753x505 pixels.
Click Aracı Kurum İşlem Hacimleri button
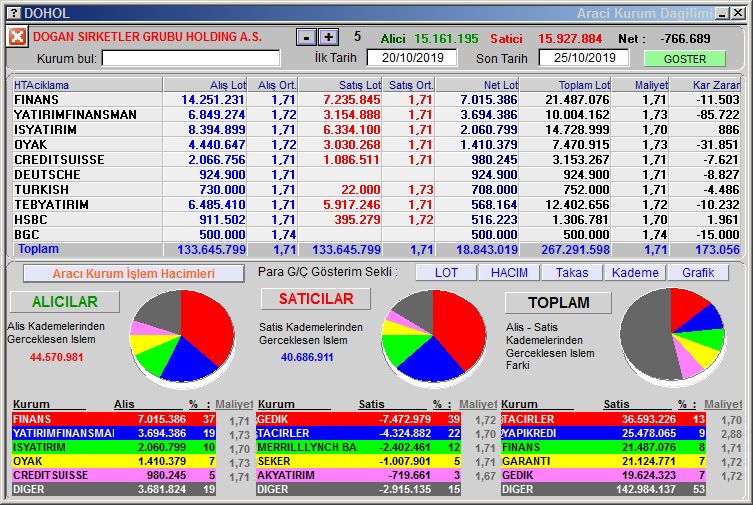(134, 274)
